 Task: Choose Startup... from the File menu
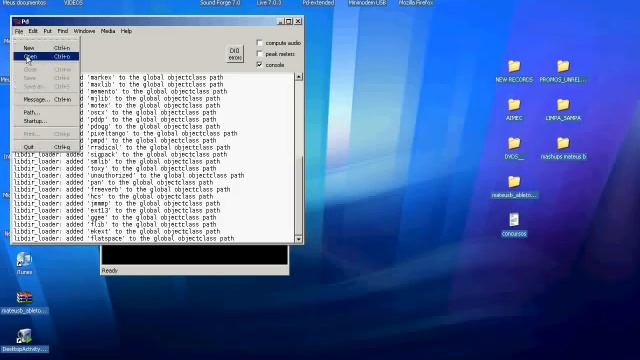point(46,121)
